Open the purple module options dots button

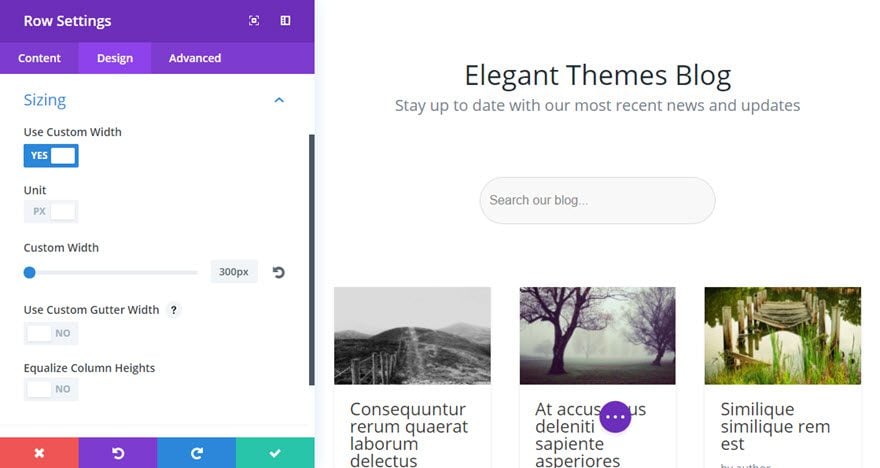(615, 417)
